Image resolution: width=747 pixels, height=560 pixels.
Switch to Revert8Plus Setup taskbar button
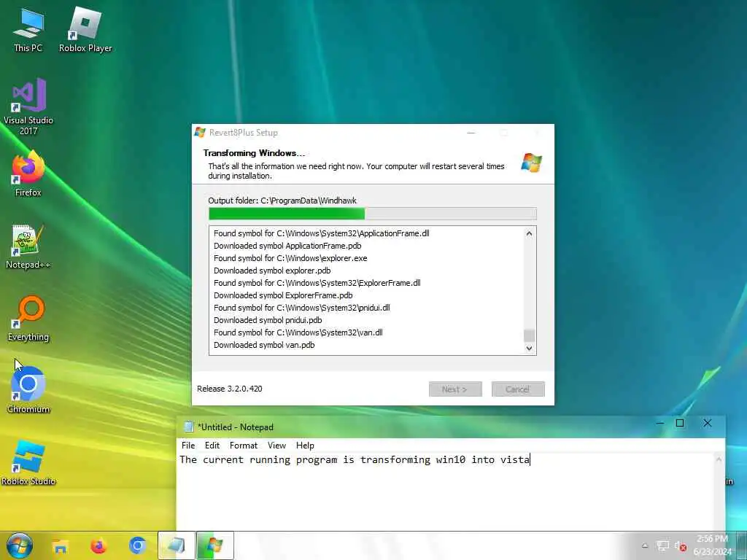(215, 545)
